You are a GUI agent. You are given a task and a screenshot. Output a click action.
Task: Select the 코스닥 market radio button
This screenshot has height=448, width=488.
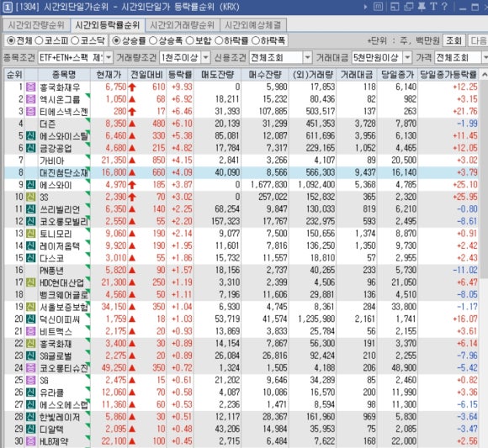point(75,40)
